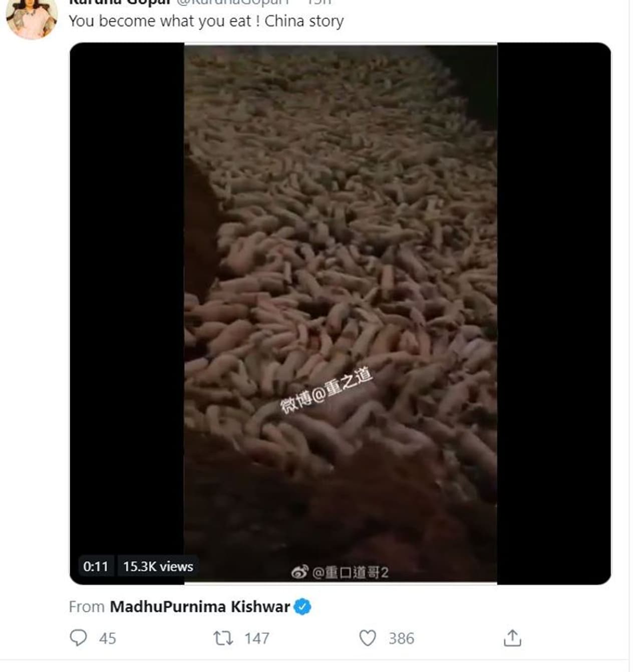The image size is (641, 672).
Task: Click the tweet timestamp at top
Action: 319,2
